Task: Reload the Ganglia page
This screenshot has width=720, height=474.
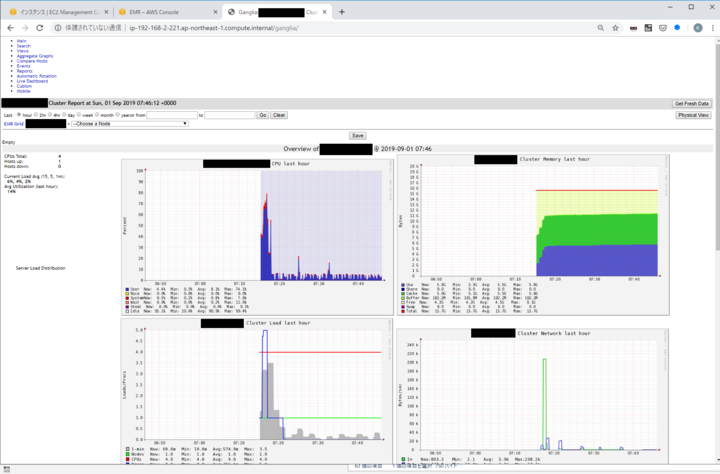Action: pos(39,28)
